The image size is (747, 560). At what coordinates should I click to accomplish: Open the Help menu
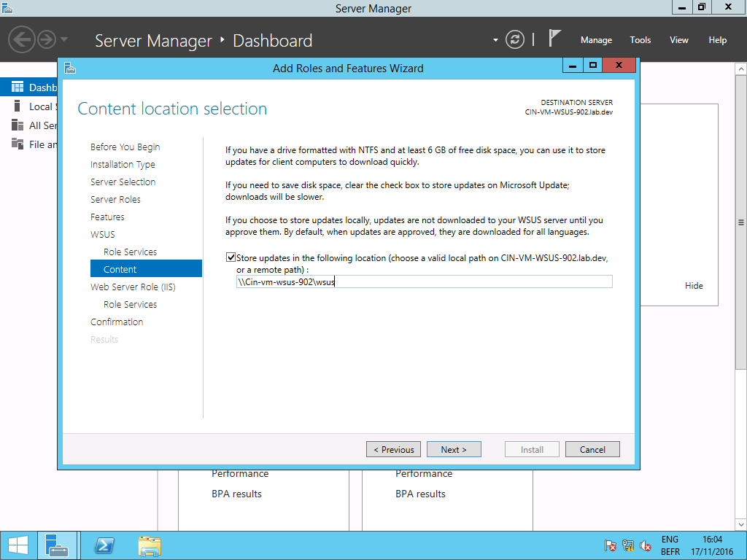(717, 40)
